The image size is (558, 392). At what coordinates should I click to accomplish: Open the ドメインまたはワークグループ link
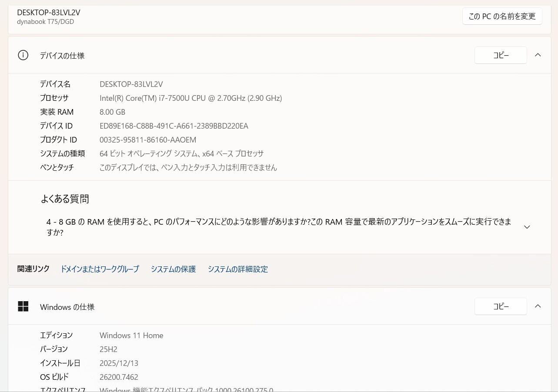(100, 269)
